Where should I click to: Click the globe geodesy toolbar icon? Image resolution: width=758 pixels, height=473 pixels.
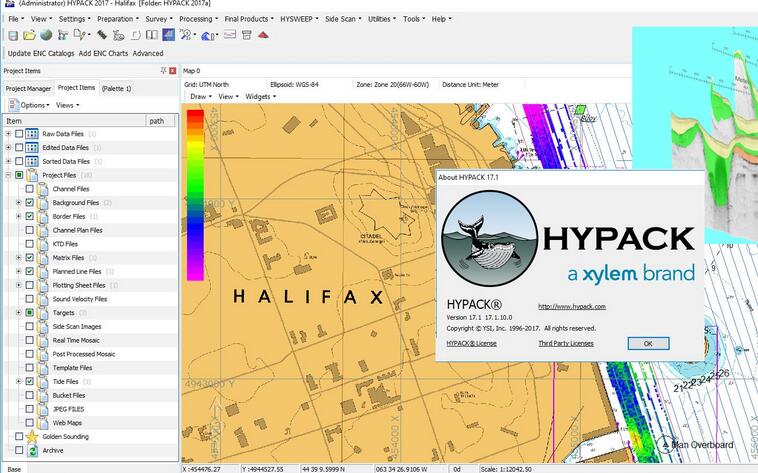coord(46,35)
